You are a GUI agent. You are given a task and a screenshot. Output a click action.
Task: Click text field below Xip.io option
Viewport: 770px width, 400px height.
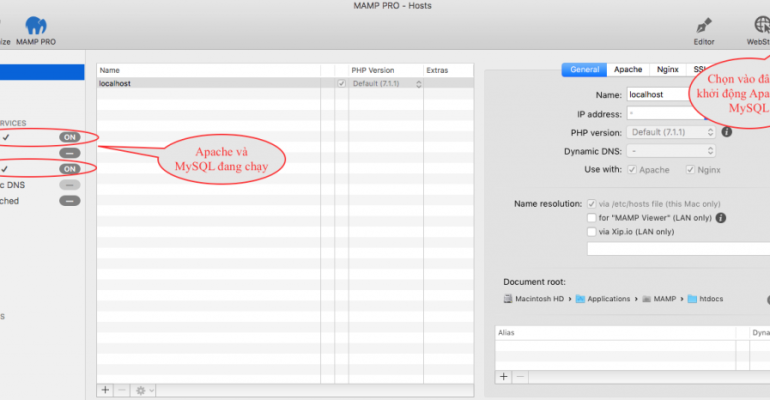[x=678, y=248]
